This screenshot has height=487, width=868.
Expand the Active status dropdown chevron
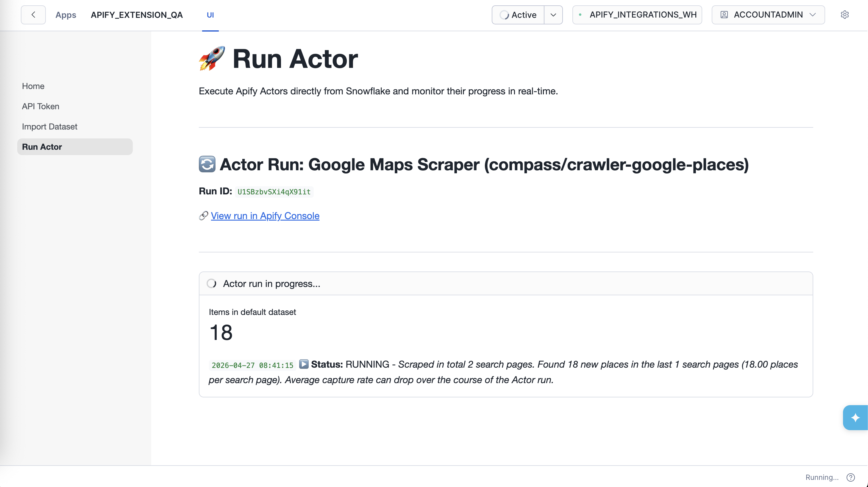pos(553,15)
